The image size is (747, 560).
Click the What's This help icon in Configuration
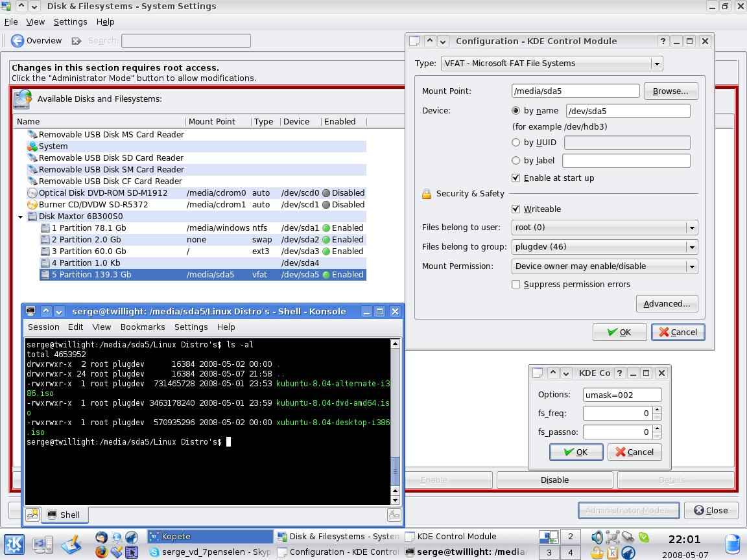662,41
